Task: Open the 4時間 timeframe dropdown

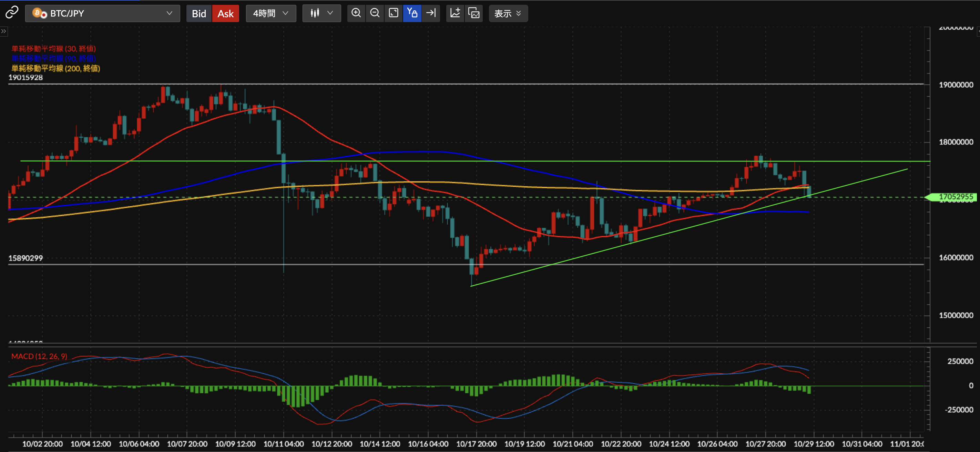Action: coord(271,13)
